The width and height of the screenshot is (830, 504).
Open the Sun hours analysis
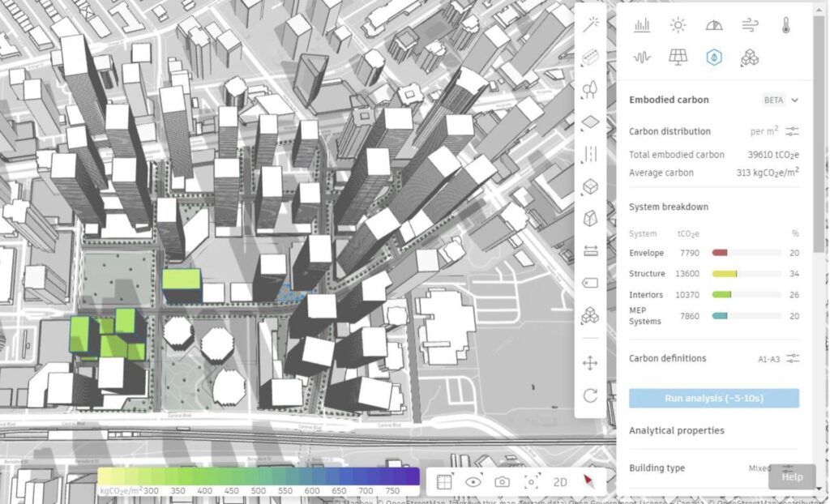[x=678, y=25]
